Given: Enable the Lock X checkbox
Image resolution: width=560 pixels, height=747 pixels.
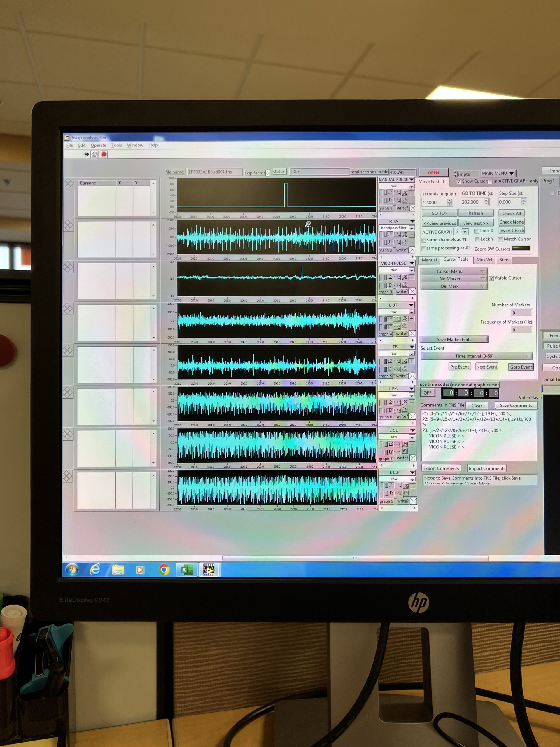Looking at the screenshot, I should click(x=477, y=231).
